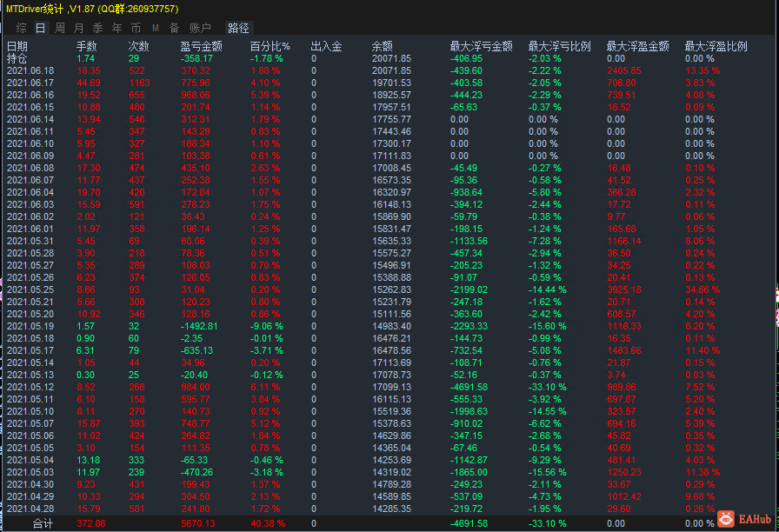Click the 路径 path button

[x=238, y=29]
